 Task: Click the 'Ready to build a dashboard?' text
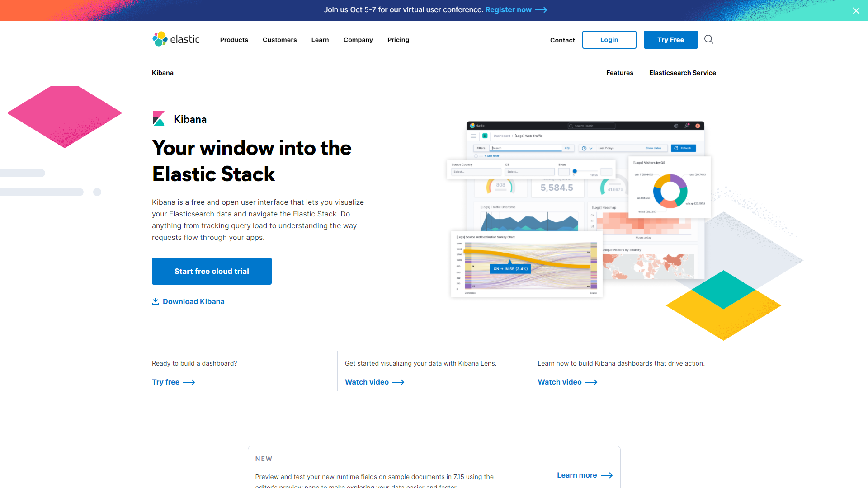coord(194,363)
